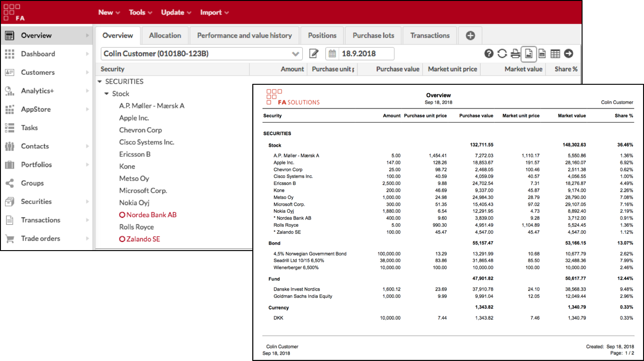Screen dimensions: 644x361
Task: Click Danske Invest Nordics in the report
Action: coord(297,289)
